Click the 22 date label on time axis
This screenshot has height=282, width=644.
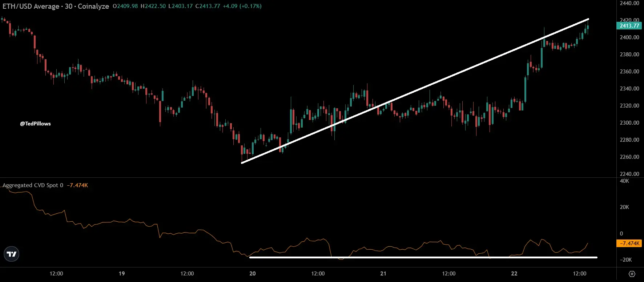[x=514, y=274]
